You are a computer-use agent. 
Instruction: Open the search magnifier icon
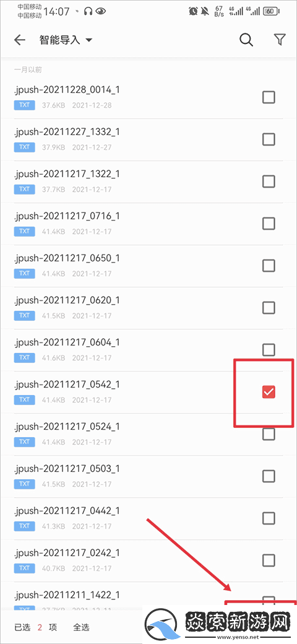click(x=246, y=40)
